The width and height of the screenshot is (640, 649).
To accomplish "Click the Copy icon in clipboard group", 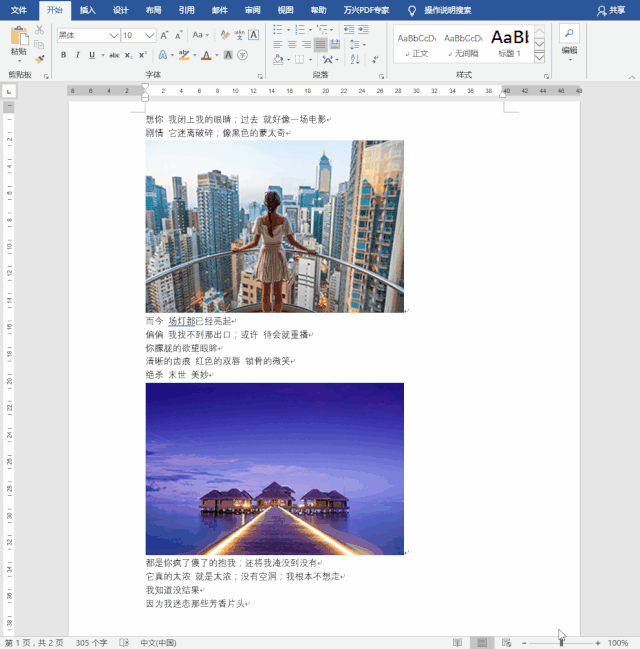I will (x=39, y=44).
